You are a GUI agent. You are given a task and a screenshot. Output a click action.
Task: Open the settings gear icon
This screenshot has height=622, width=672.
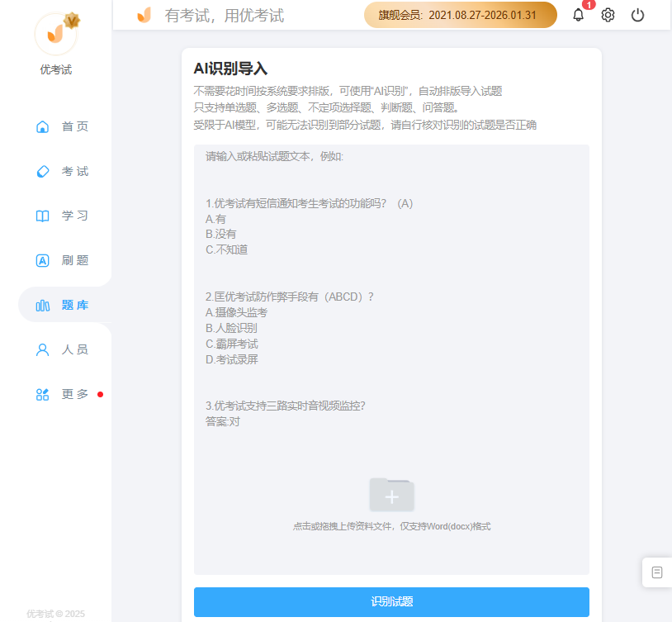click(x=608, y=15)
